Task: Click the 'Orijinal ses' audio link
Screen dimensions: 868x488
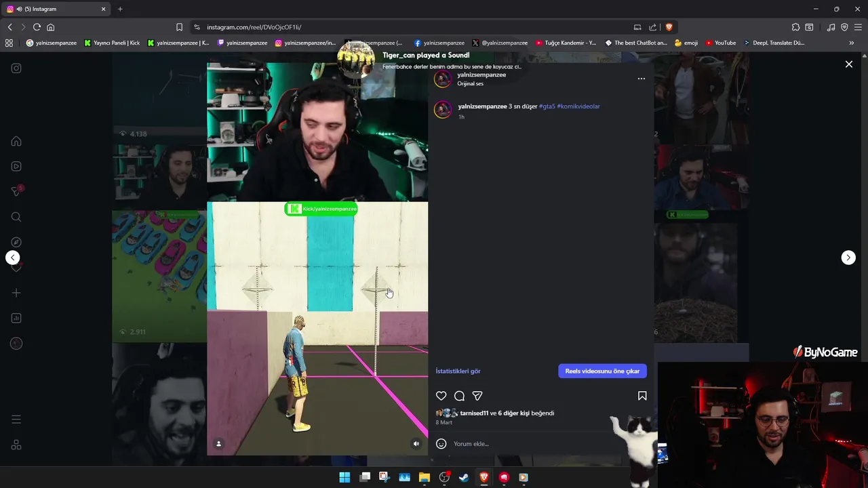Action: [x=470, y=84]
